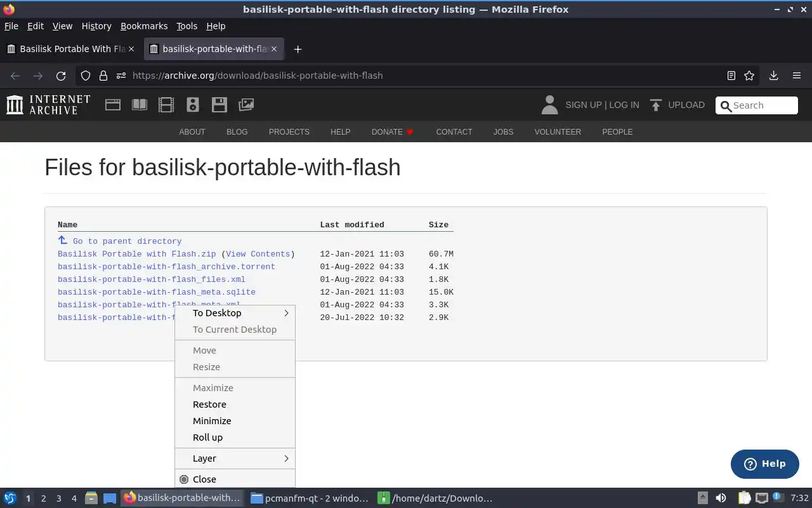The width and height of the screenshot is (812, 508).
Task: Switch to the Basilisk Portable With Flash tab
Action: point(70,49)
